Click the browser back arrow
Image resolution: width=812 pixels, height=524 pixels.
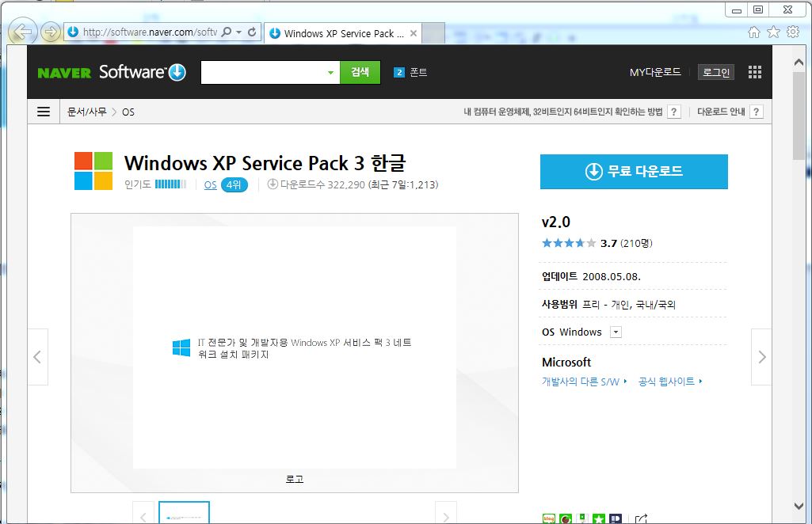[x=23, y=32]
